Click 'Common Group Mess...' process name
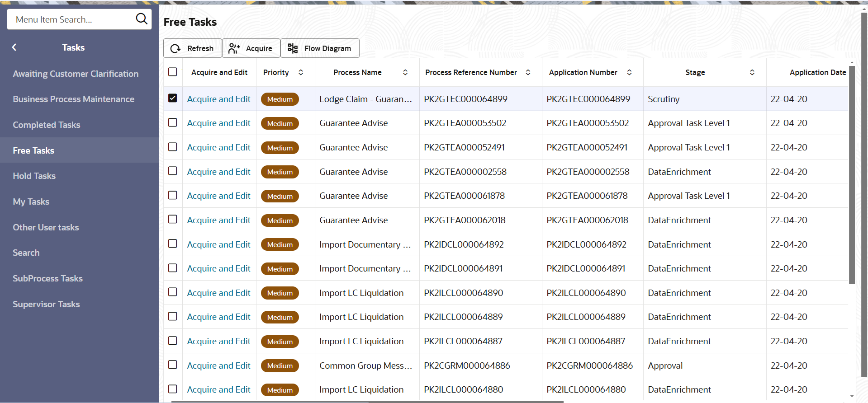The image size is (868, 403). click(x=365, y=366)
